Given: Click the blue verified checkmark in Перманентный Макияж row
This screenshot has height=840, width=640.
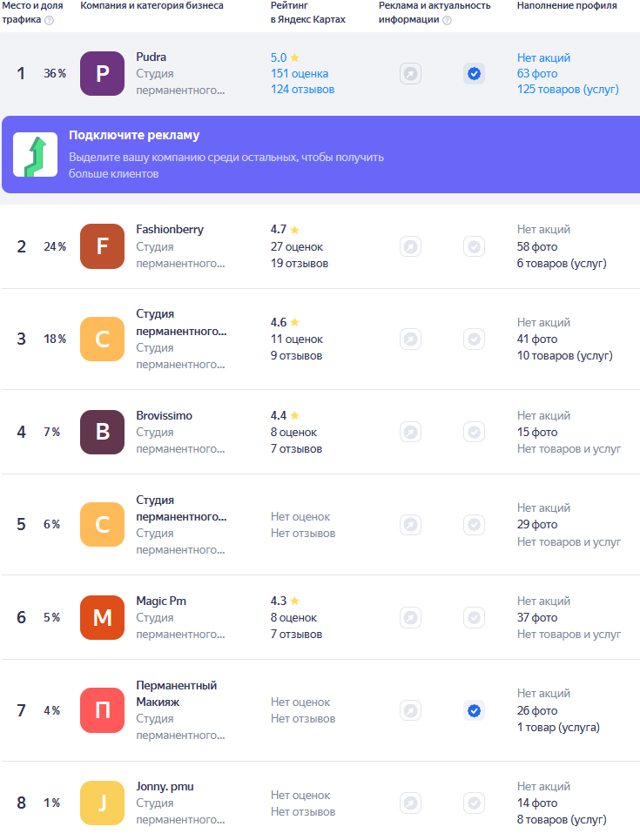Looking at the screenshot, I should coord(475,710).
